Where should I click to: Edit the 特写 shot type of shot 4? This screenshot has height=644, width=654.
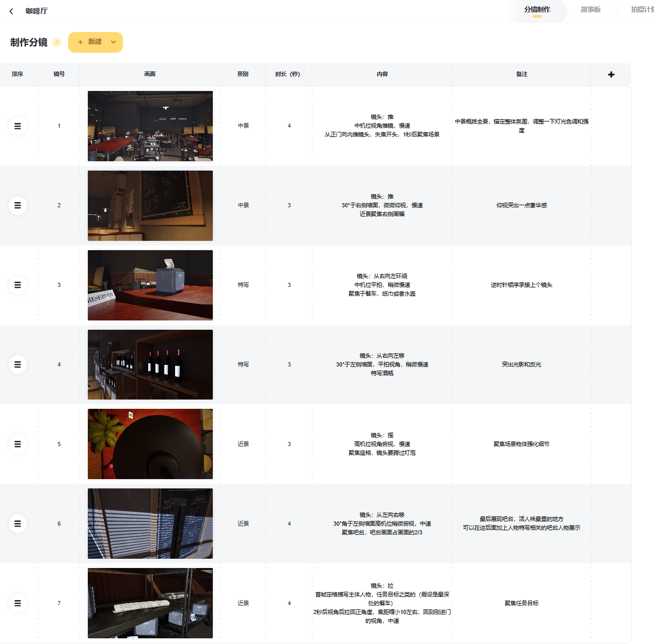coord(243,365)
